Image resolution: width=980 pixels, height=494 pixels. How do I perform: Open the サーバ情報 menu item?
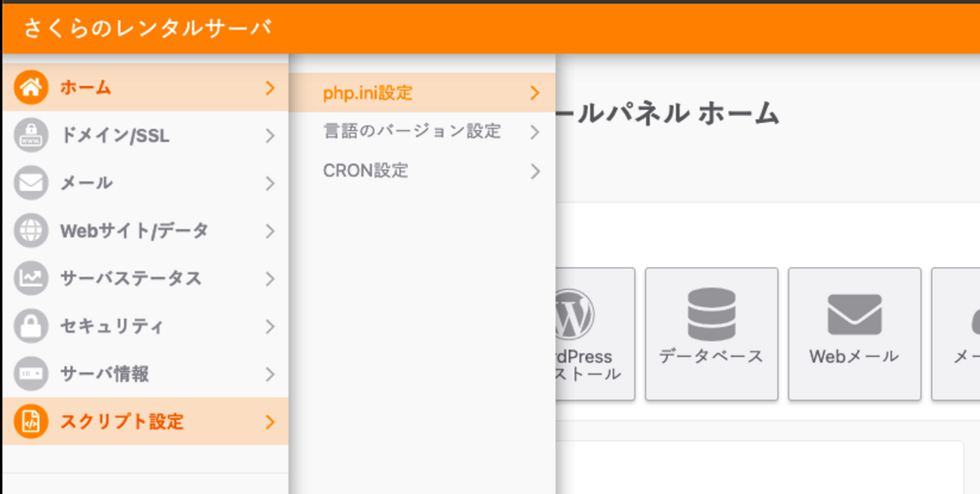coord(145,373)
